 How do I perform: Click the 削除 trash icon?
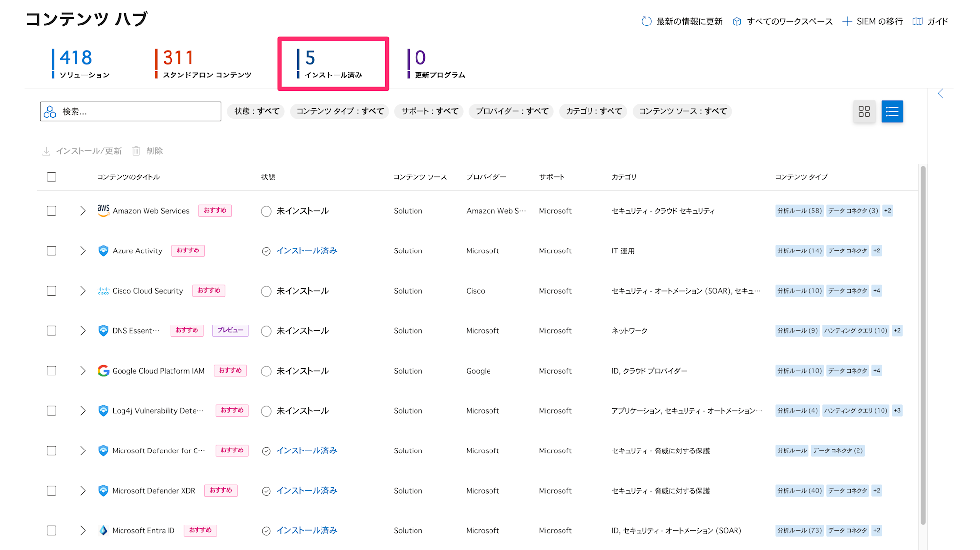click(x=136, y=151)
